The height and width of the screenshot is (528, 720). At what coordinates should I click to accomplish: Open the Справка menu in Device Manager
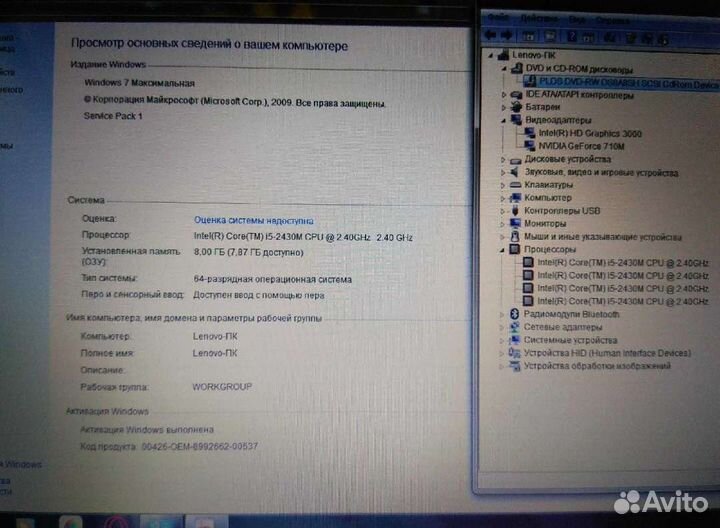[613, 21]
